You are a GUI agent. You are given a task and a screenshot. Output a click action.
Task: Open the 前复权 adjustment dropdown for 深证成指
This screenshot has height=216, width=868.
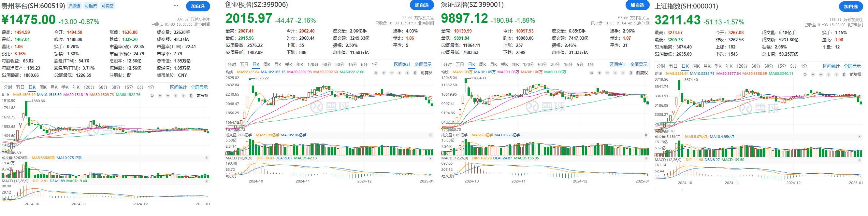pyautogui.click(x=642, y=73)
